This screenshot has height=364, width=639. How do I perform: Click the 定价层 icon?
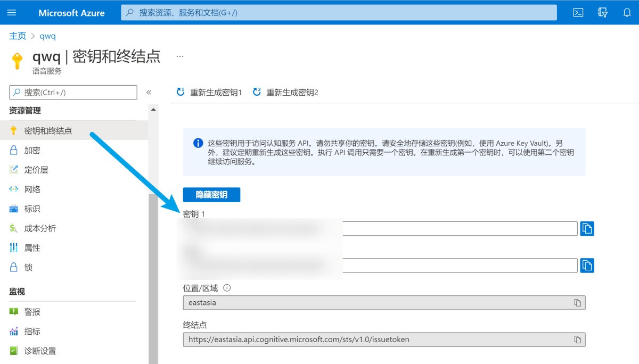coord(14,170)
